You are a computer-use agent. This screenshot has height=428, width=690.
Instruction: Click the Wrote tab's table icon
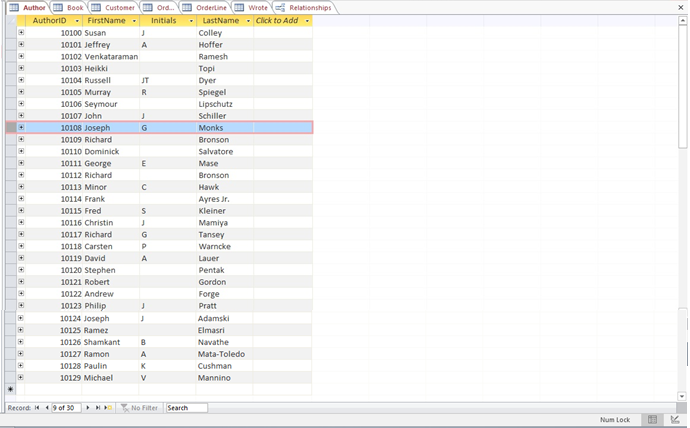click(x=239, y=7)
